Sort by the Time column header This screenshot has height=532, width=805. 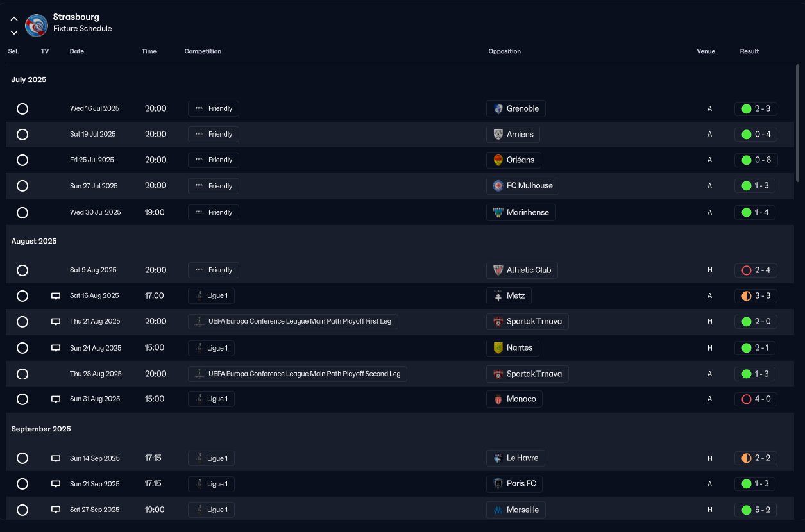(x=149, y=51)
